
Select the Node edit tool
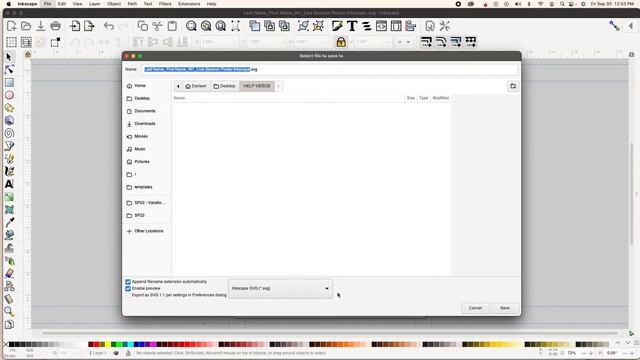coord(9,69)
